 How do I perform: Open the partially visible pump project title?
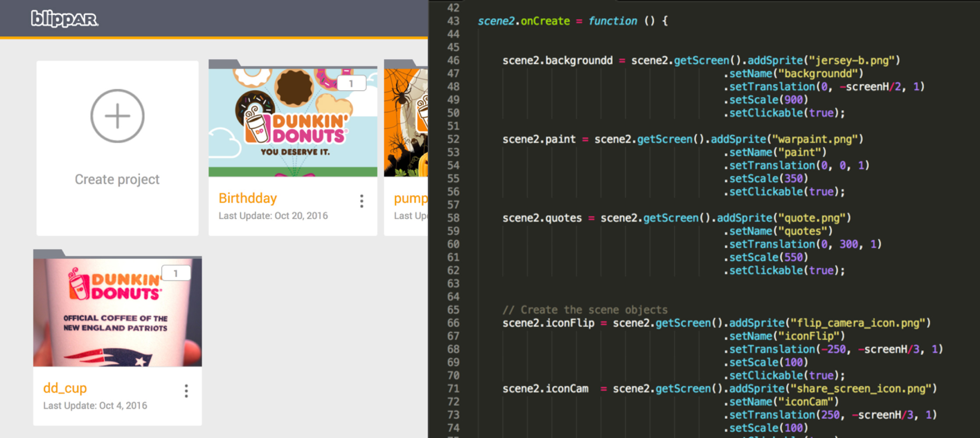click(x=410, y=198)
